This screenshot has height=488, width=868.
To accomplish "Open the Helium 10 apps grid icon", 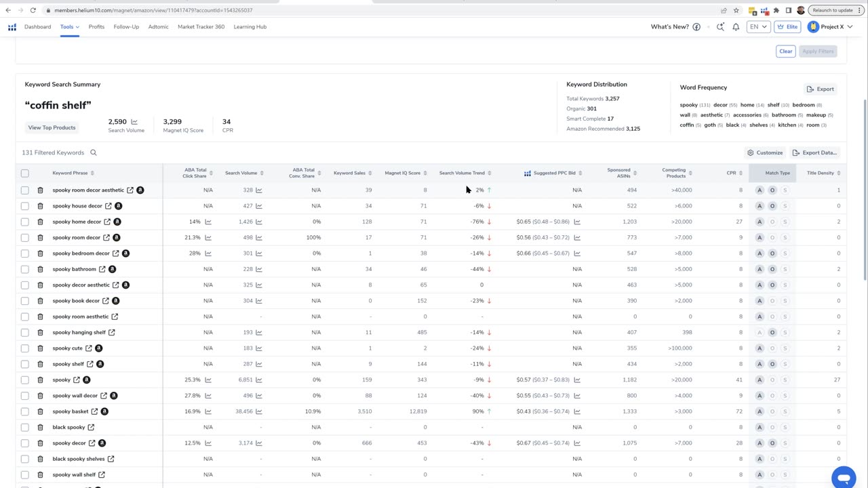I will pos(12,27).
